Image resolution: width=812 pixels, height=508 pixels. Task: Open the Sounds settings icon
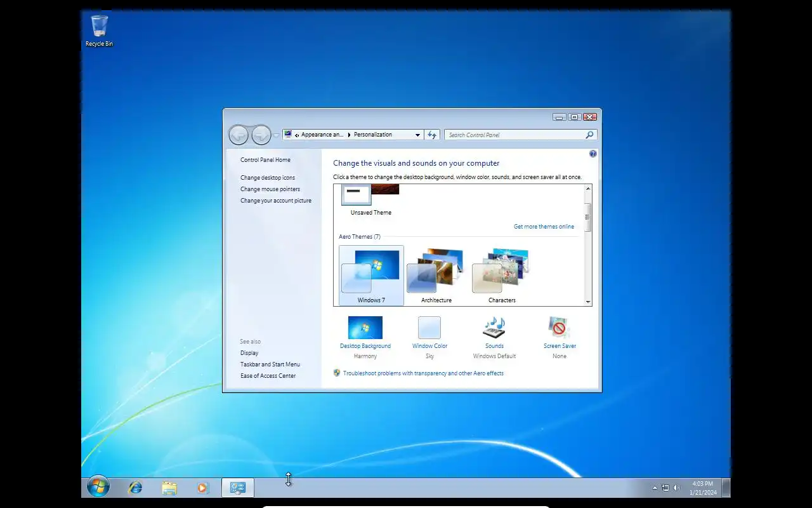(494, 328)
